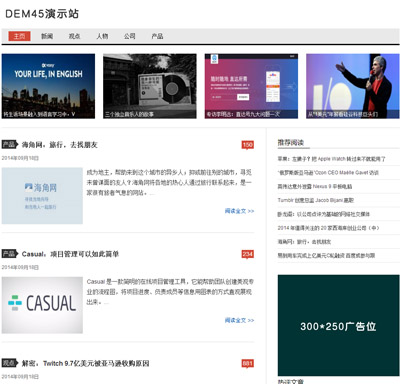Click the Casual article date text

tap(20, 267)
